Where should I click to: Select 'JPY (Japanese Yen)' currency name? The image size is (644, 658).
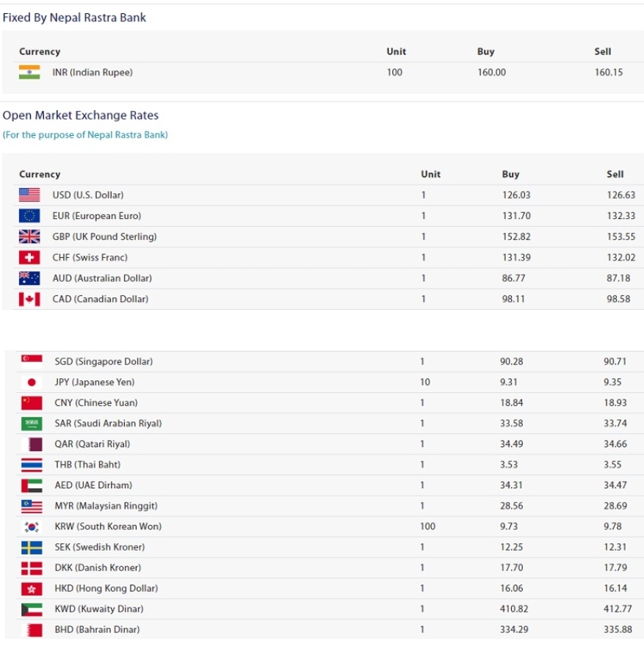[x=95, y=383]
